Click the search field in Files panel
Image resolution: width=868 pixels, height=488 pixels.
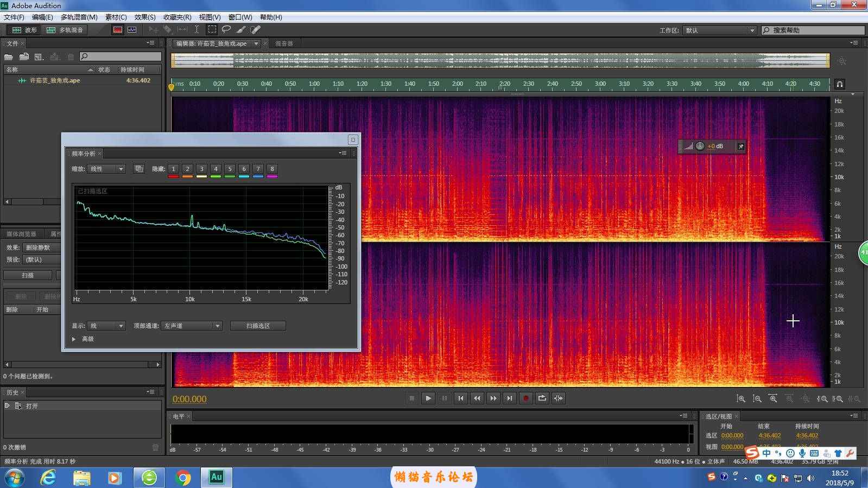pyautogui.click(x=121, y=56)
